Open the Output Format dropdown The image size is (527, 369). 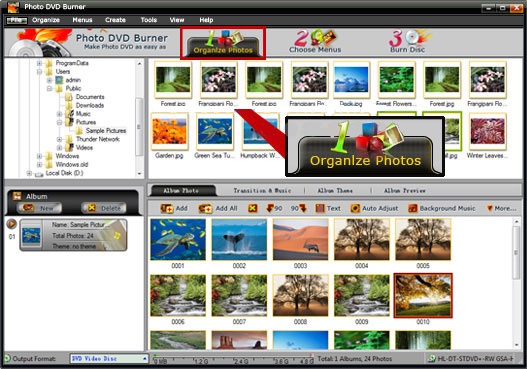[x=109, y=359]
